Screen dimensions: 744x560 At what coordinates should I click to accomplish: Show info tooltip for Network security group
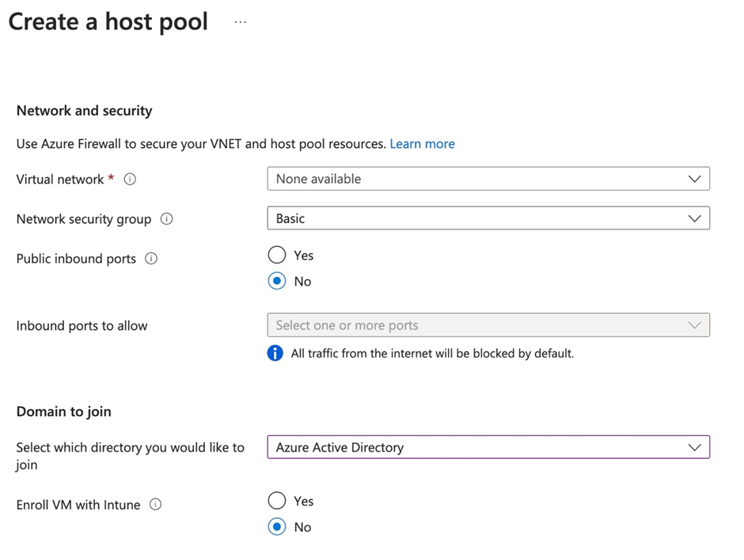point(166,218)
